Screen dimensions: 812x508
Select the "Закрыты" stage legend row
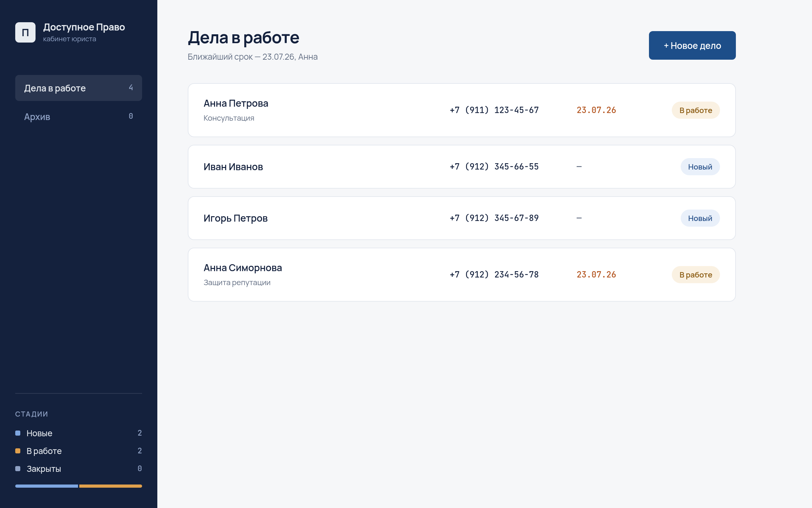(79, 469)
